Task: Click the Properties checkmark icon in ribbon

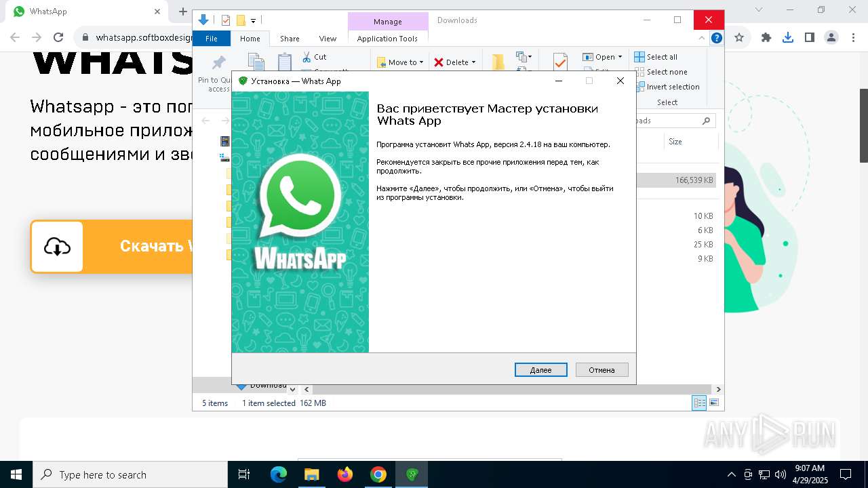Action: click(560, 62)
